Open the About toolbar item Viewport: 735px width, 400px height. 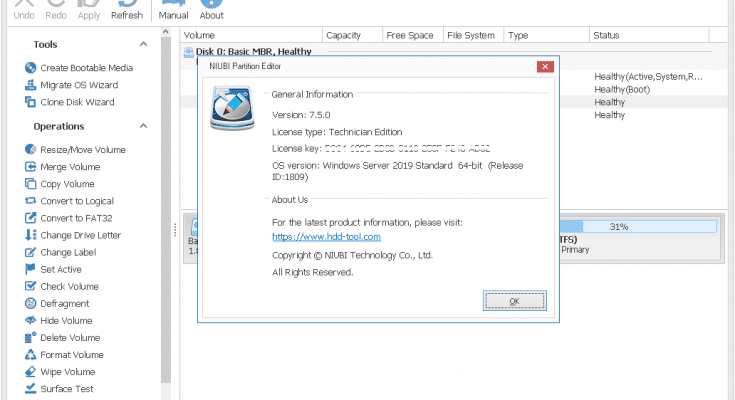211,10
